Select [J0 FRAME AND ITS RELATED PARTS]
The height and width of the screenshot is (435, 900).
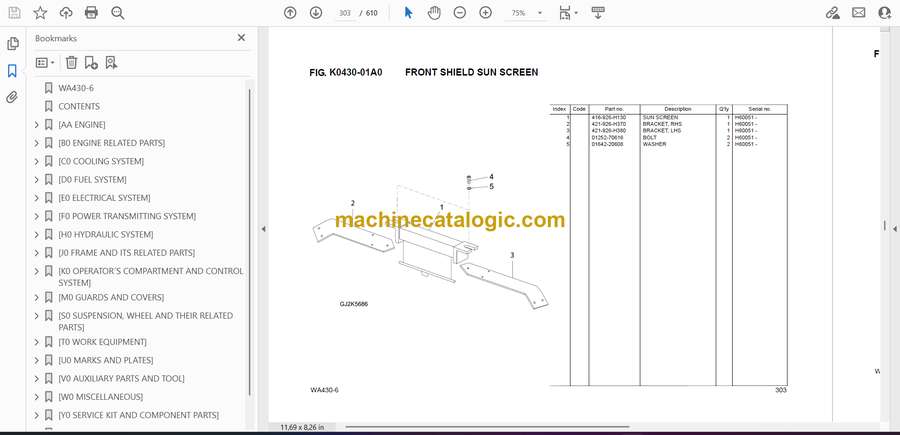126,253
